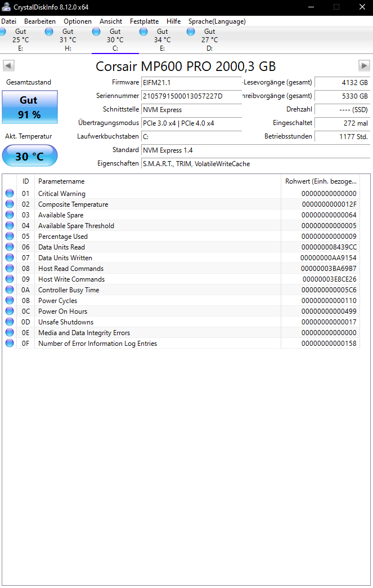
Task: Click the status orb for Power On Hours
Action: click(x=10, y=311)
